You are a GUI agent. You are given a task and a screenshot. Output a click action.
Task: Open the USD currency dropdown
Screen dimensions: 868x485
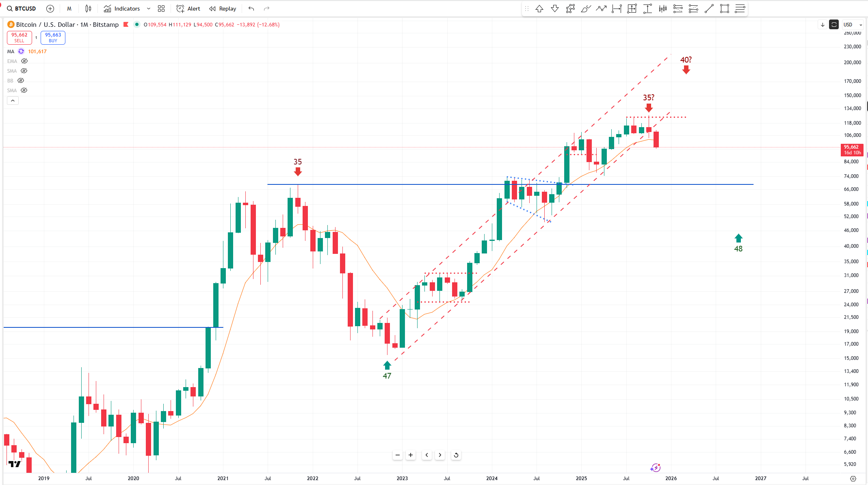point(852,24)
